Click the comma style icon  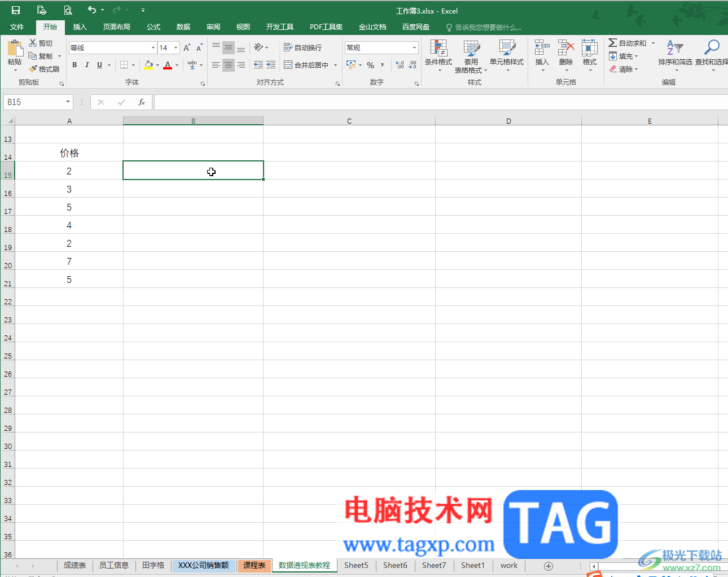tap(383, 65)
